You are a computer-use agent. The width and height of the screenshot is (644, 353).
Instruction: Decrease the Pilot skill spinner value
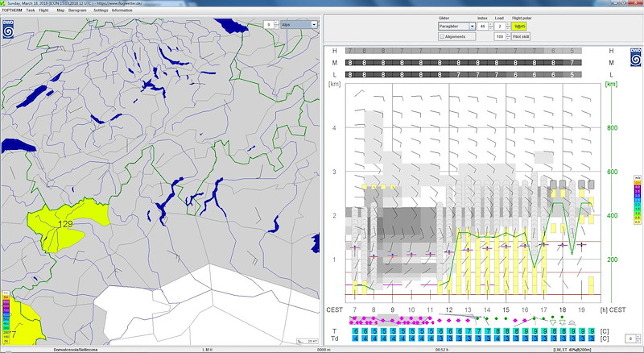[508, 39]
